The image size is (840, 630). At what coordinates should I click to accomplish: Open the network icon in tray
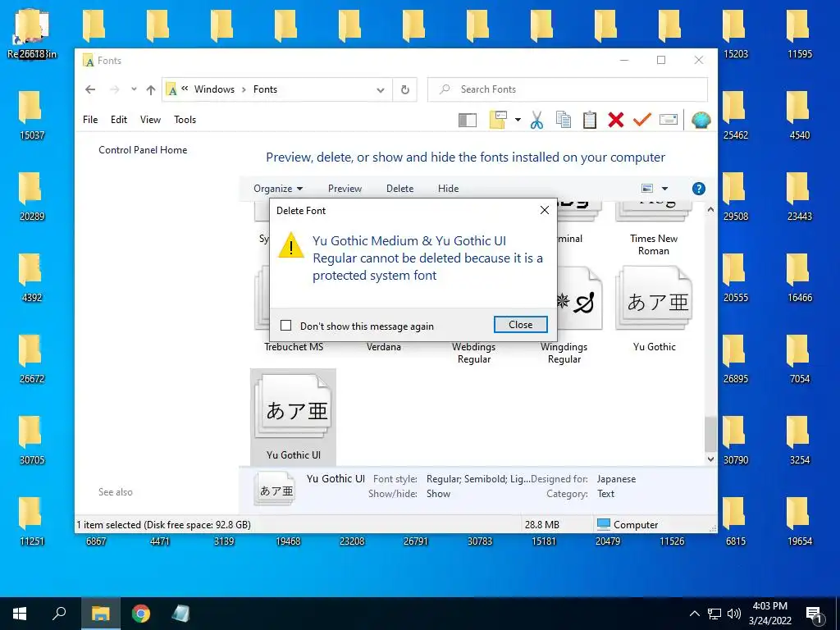coord(714,614)
